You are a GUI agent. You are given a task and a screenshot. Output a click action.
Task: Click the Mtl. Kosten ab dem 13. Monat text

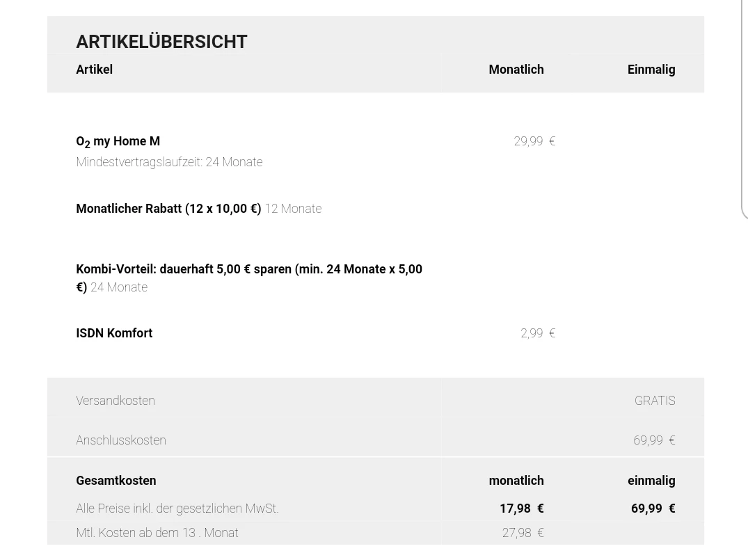click(157, 533)
